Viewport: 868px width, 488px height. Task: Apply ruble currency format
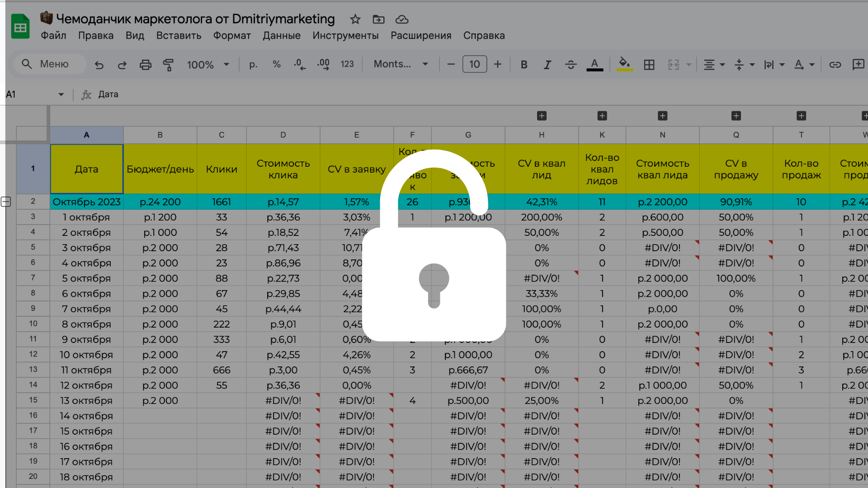(253, 65)
